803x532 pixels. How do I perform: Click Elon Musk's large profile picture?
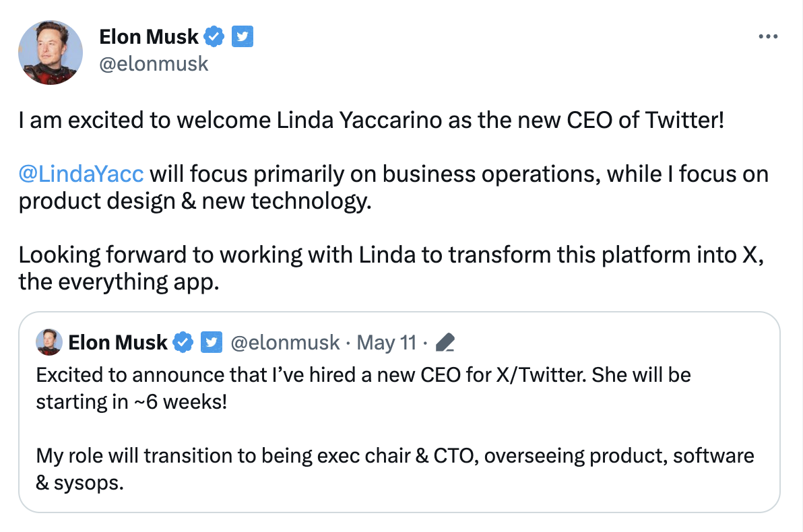[x=51, y=52]
